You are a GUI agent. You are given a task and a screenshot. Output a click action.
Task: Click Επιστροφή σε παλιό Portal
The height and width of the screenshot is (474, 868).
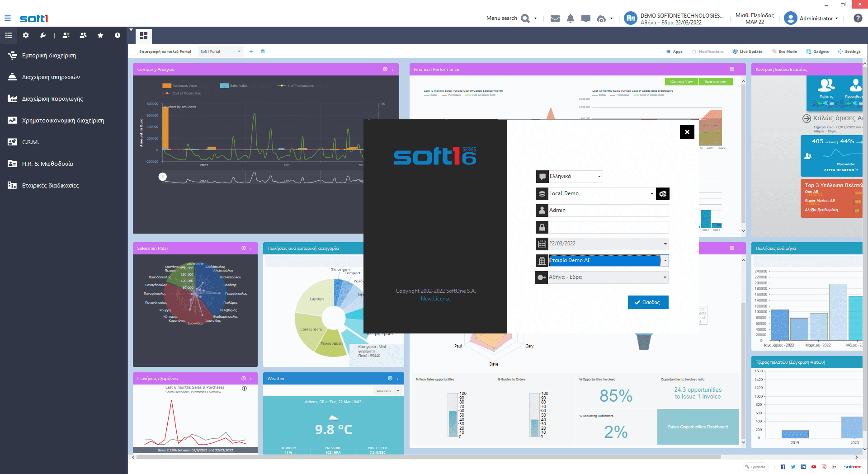(165, 52)
